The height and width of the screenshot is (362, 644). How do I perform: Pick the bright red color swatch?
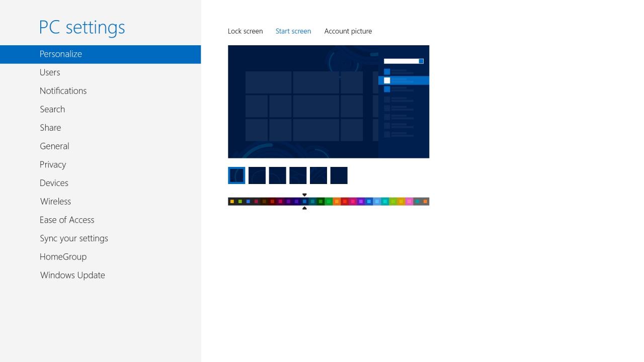345,202
